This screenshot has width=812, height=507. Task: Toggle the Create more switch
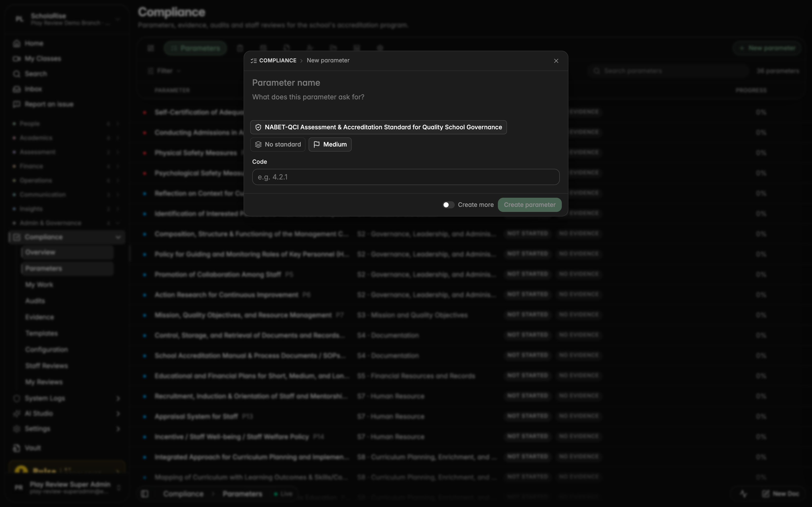point(448,205)
